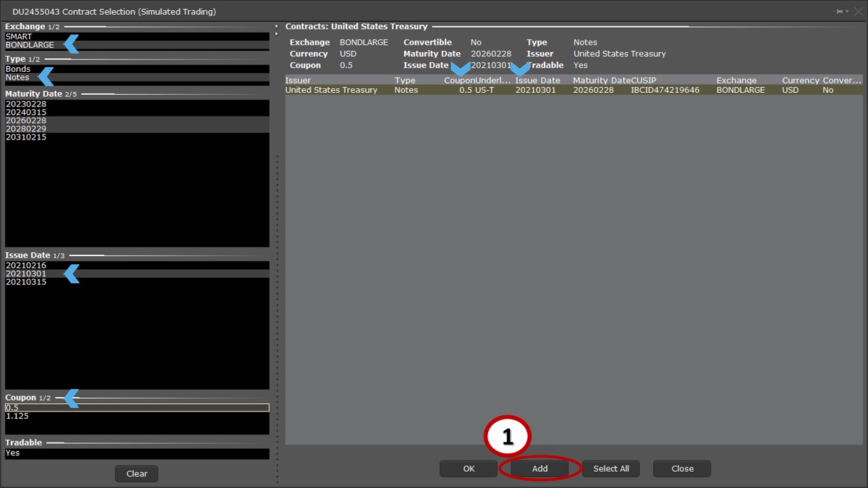Open the dropdown arrow beside the pin
The image size is (868, 488).
pyautogui.click(x=847, y=12)
